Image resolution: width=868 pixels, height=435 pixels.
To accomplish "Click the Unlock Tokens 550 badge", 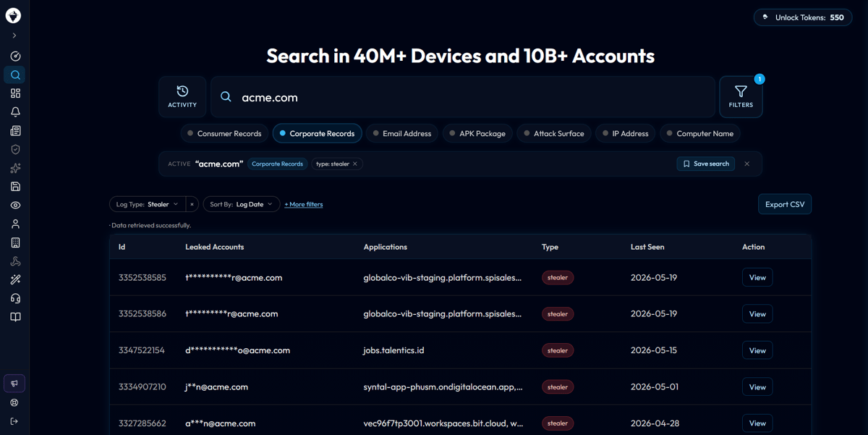I will (x=803, y=17).
